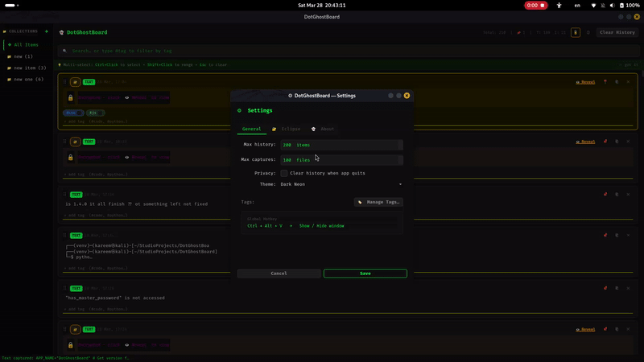Click the #css tag chip
The image size is (644, 362).
(x=73, y=113)
